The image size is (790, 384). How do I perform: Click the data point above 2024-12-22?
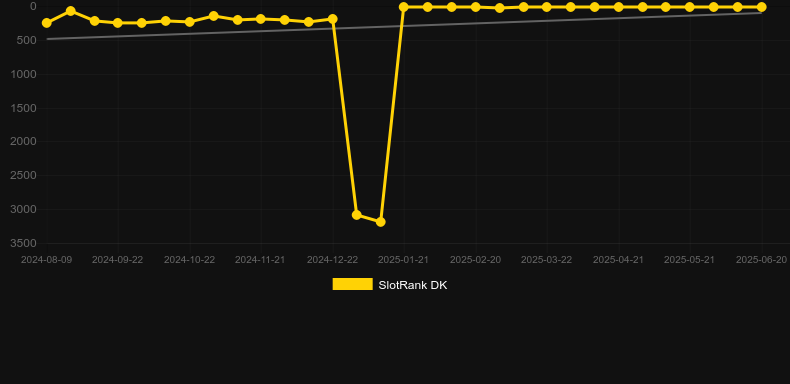333,19
